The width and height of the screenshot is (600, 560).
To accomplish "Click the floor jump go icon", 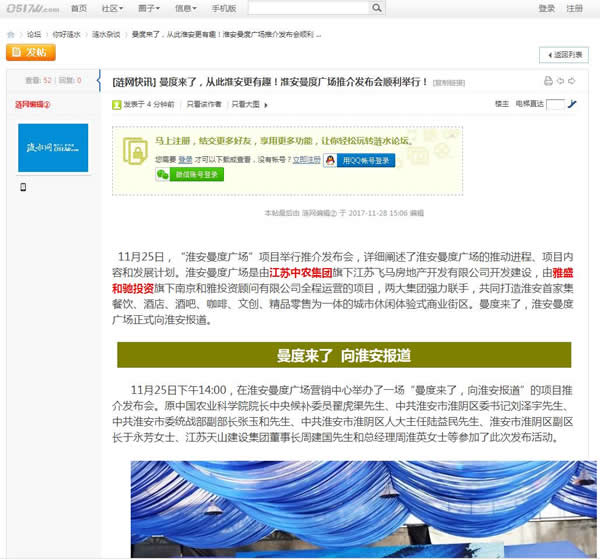I will click(x=572, y=104).
